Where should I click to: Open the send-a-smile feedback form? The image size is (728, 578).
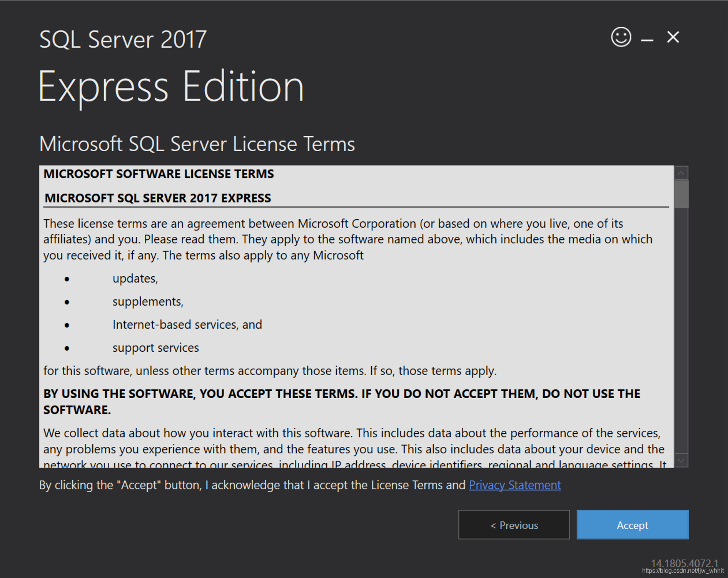tap(621, 37)
